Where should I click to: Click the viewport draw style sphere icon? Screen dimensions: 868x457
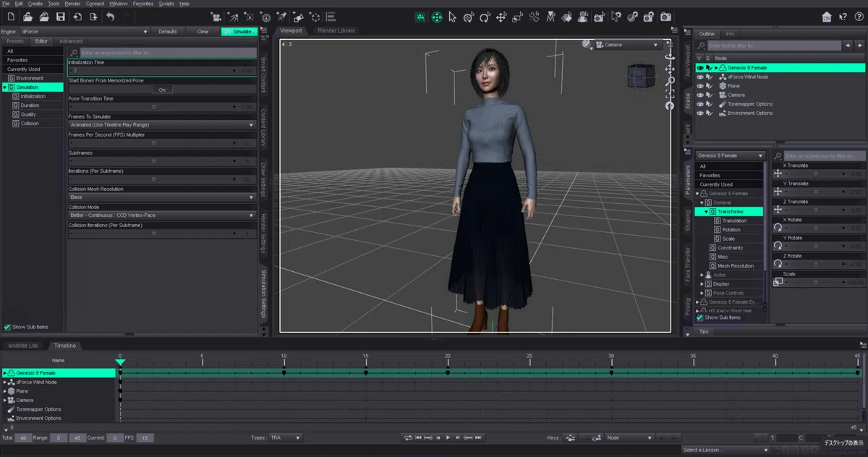click(588, 45)
